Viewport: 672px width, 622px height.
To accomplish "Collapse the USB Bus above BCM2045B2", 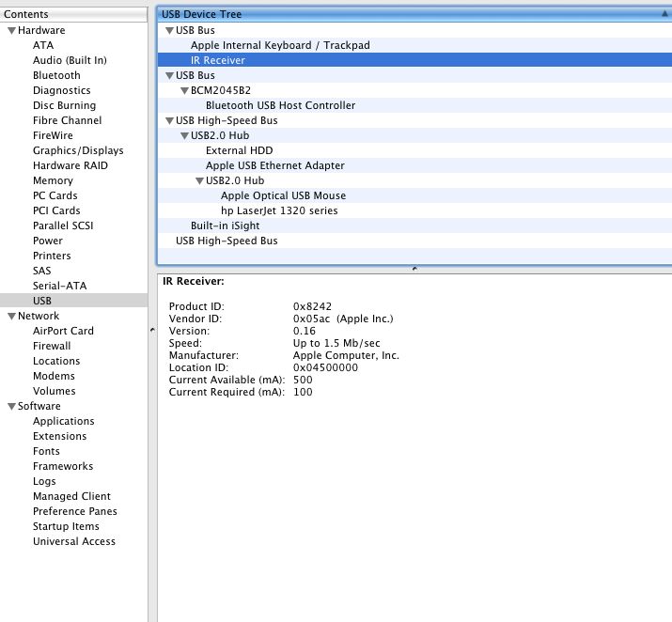I will (x=169, y=76).
